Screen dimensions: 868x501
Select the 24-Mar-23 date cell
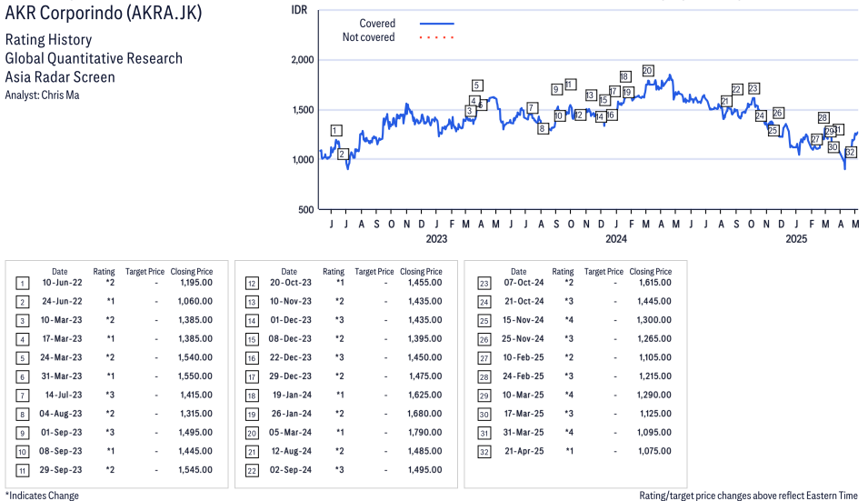[x=61, y=357]
